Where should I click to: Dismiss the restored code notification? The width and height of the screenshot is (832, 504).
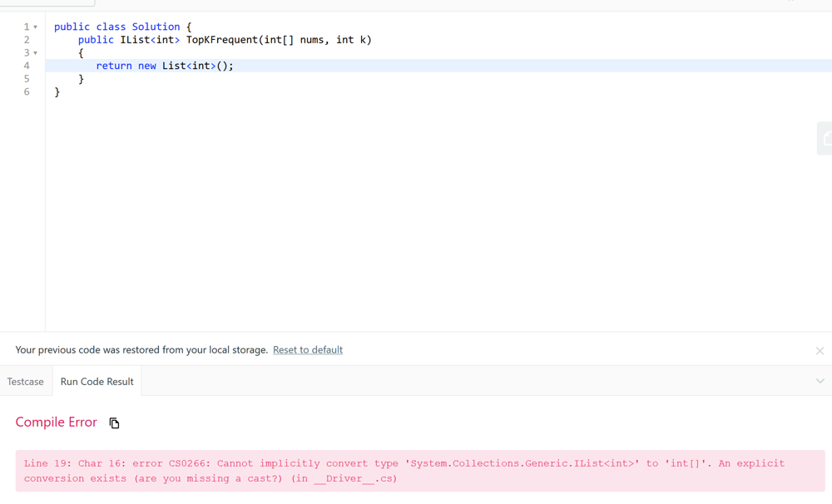point(820,351)
